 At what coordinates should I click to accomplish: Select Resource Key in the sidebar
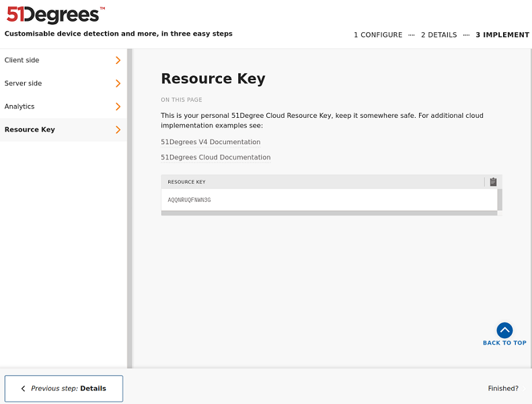click(30, 130)
